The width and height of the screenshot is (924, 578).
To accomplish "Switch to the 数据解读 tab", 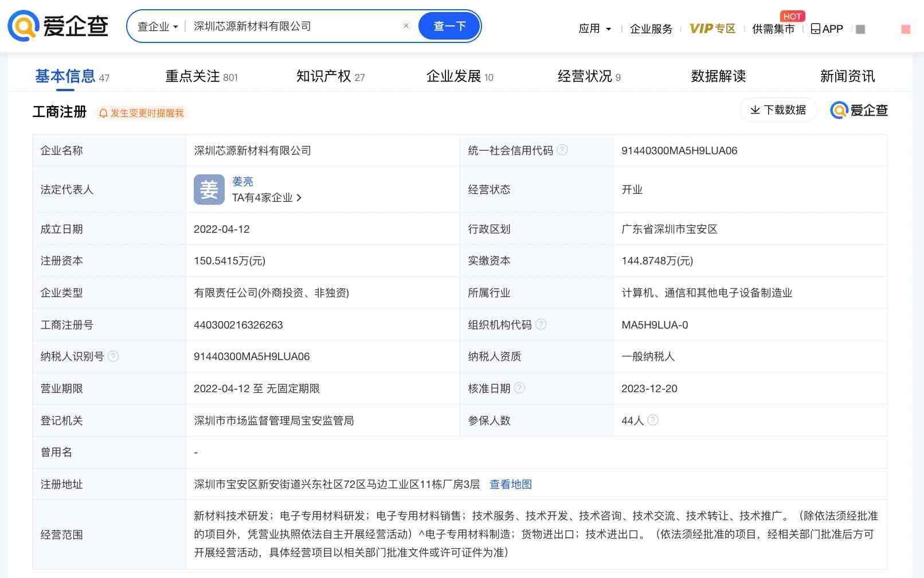I will pos(718,76).
